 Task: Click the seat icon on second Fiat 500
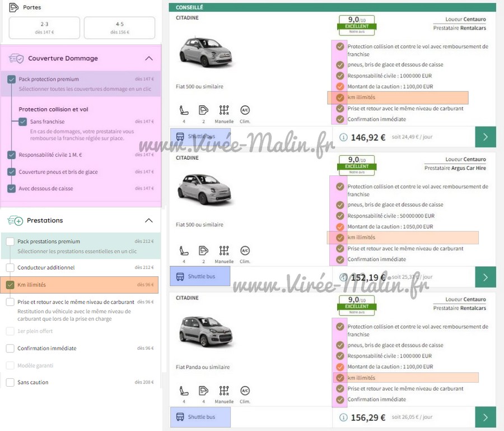(184, 251)
